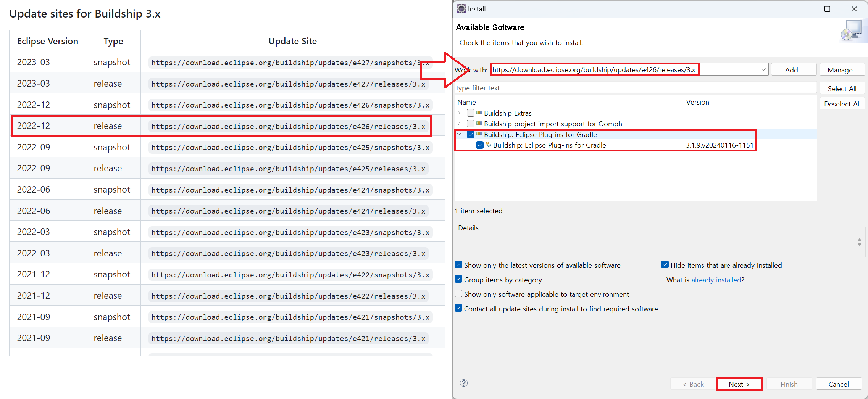868x399 pixels.
Task: Click the help question mark icon
Action: click(464, 383)
